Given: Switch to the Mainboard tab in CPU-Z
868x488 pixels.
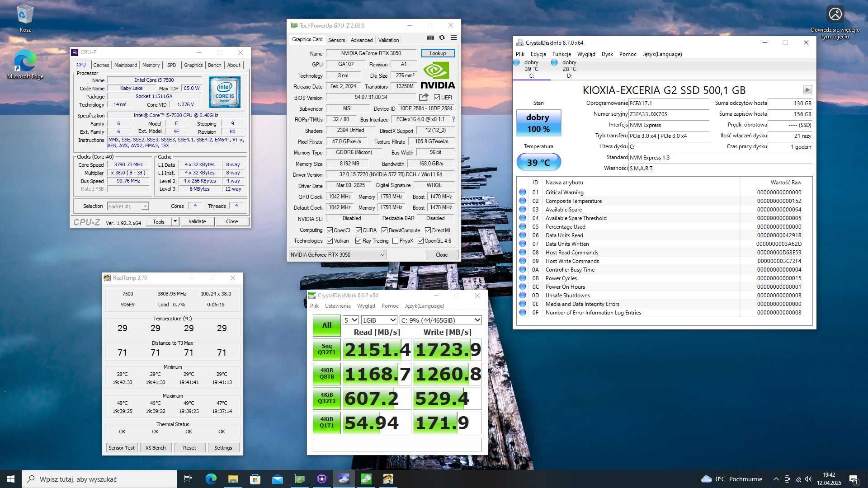Looking at the screenshot, I should coord(126,65).
